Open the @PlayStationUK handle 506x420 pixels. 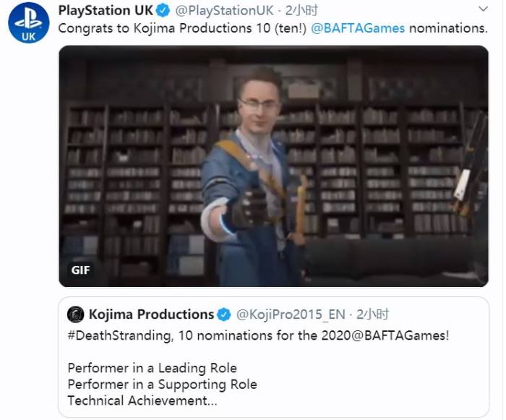(225, 11)
